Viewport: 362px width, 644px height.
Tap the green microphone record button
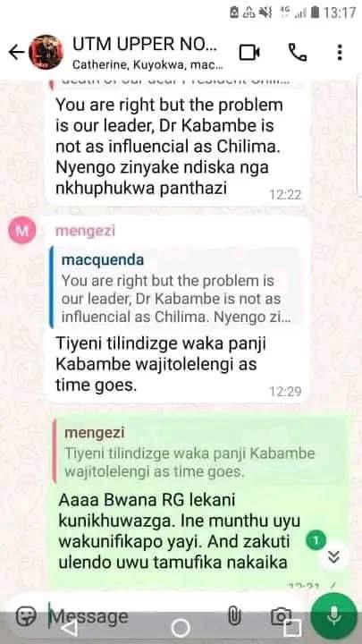coord(333,616)
